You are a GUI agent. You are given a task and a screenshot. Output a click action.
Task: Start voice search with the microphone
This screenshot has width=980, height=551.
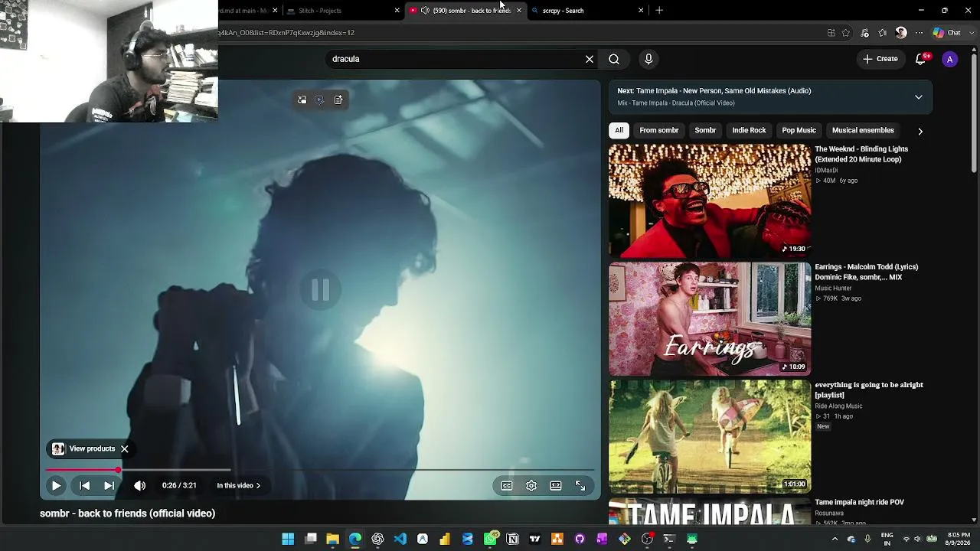click(x=648, y=59)
